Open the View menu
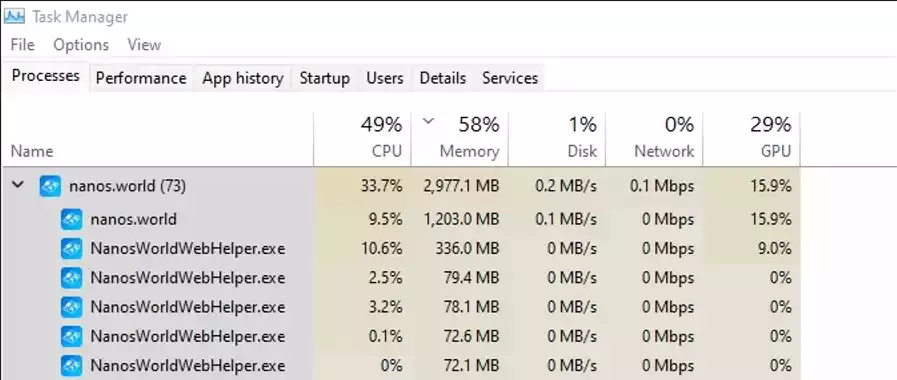Screen dimensions: 897x380 (x=144, y=45)
